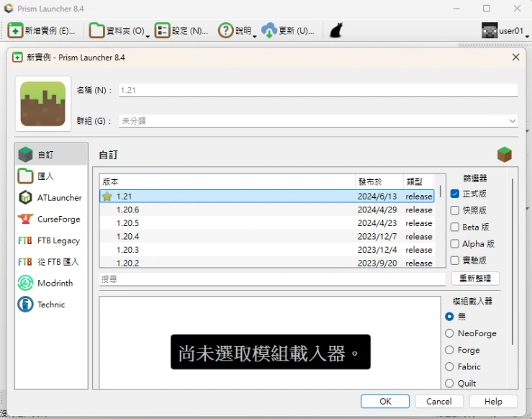Open the CurseForge modpack source
The width and height of the screenshot is (532, 419).
click(26, 219)
